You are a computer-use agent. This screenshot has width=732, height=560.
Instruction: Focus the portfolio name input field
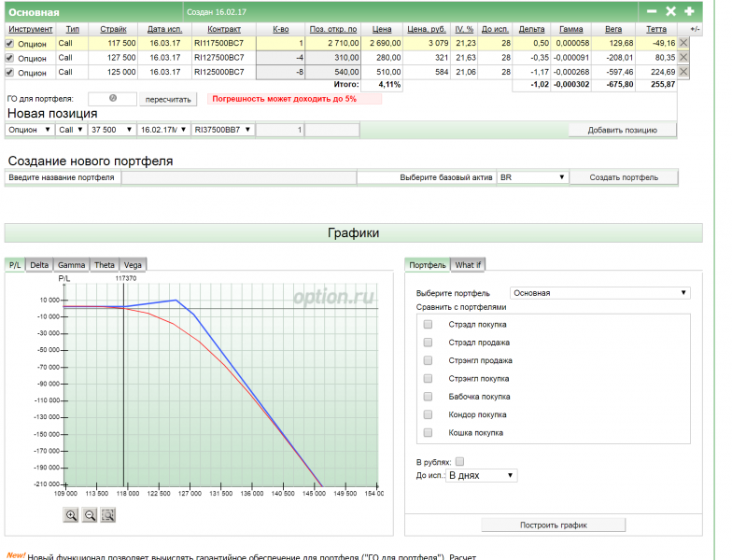click(239, 177)
